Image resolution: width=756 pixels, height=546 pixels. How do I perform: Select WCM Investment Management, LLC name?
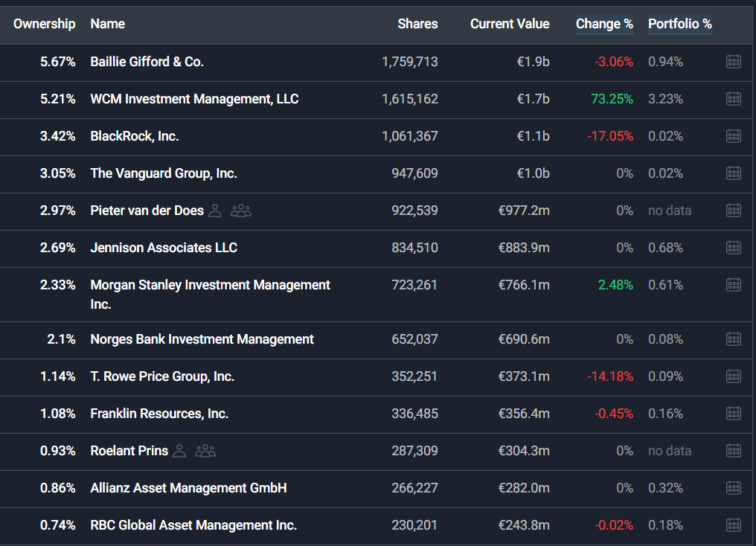tap(194, 99)
